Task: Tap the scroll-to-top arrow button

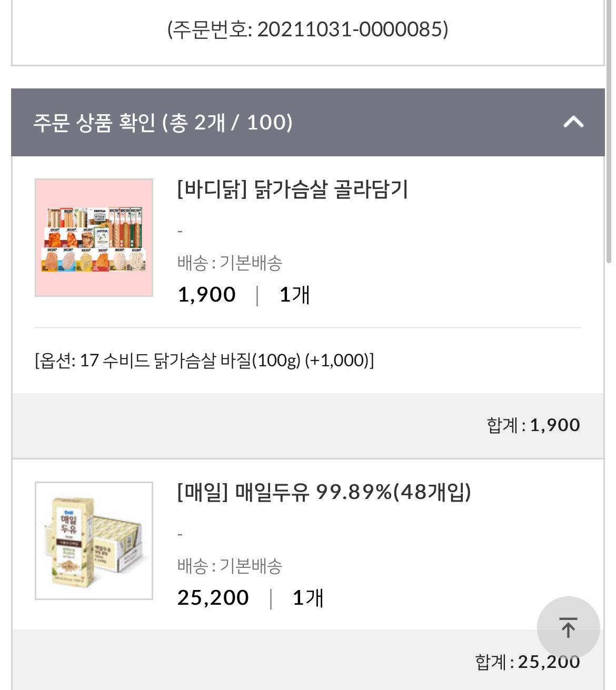Action: tap(568, 627)
